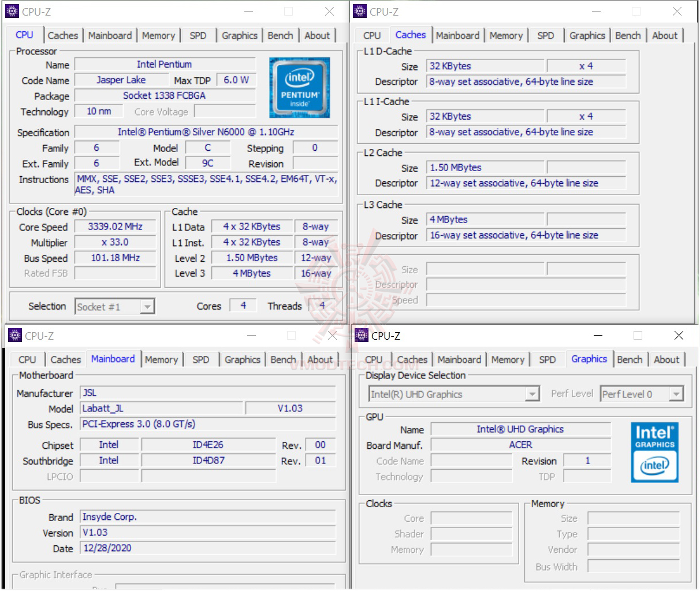Switch to CPU tab in the Mainboard window
The width and height of the screenshot is (700, 591).
(27, 359)
